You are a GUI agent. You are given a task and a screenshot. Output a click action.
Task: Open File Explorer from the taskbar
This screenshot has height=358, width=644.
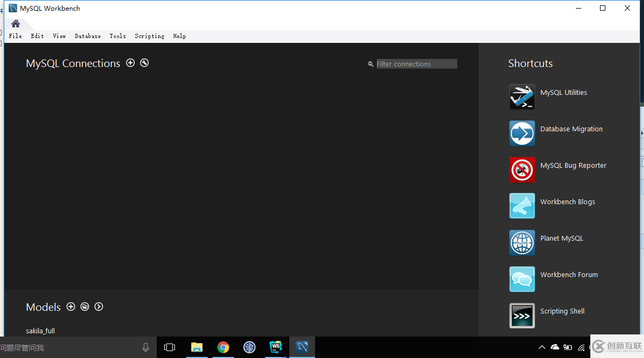(196, 347)
